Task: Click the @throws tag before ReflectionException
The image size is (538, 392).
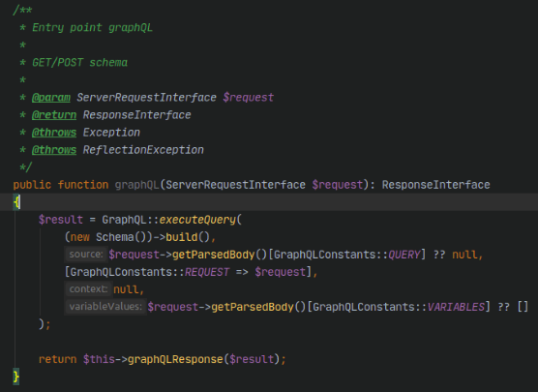Action: click(54, 150)
